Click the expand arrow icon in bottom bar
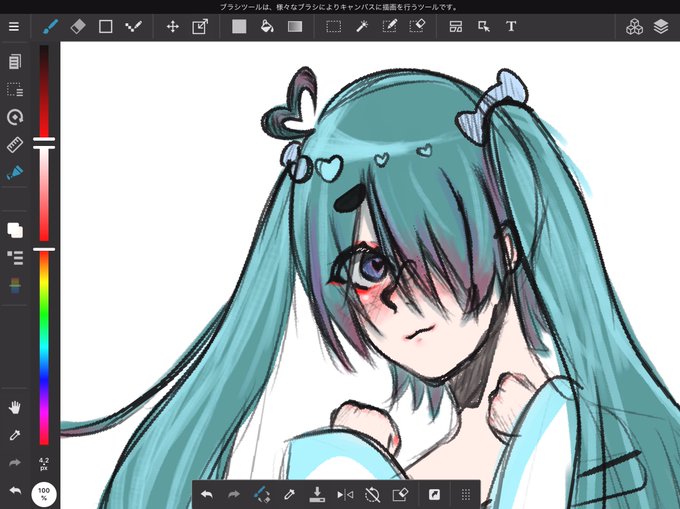This screenshot has width=680, height=509. [x=434, y=494]
